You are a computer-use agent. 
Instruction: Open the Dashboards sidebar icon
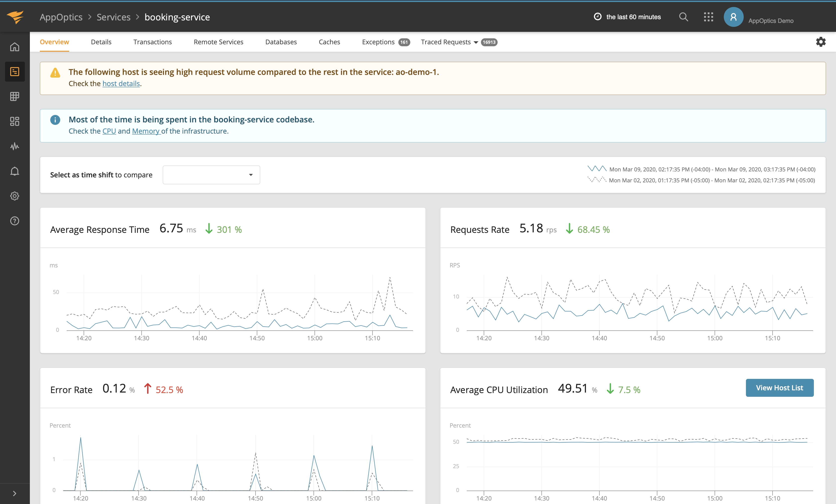[15, 121]
